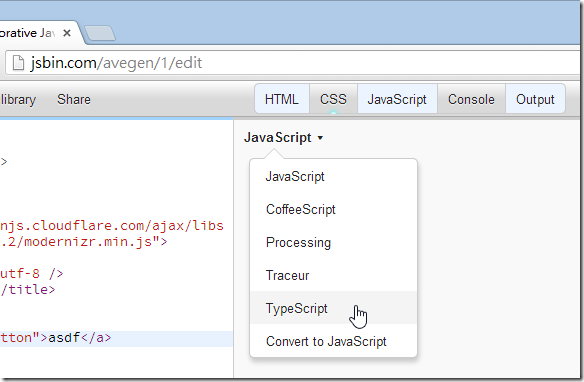Show the Console panel
This screenshot has height=382, width=584.
tap(471, 99)
